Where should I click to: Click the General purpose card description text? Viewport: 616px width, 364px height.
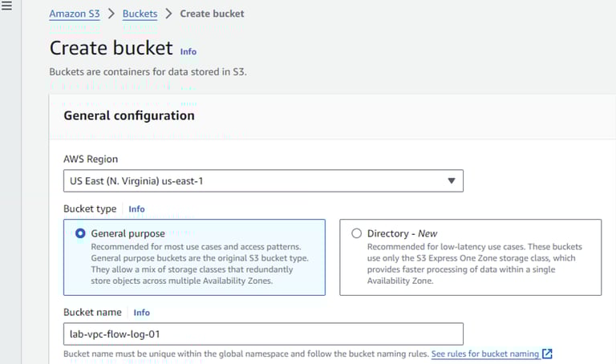click(x=201, y=263)
